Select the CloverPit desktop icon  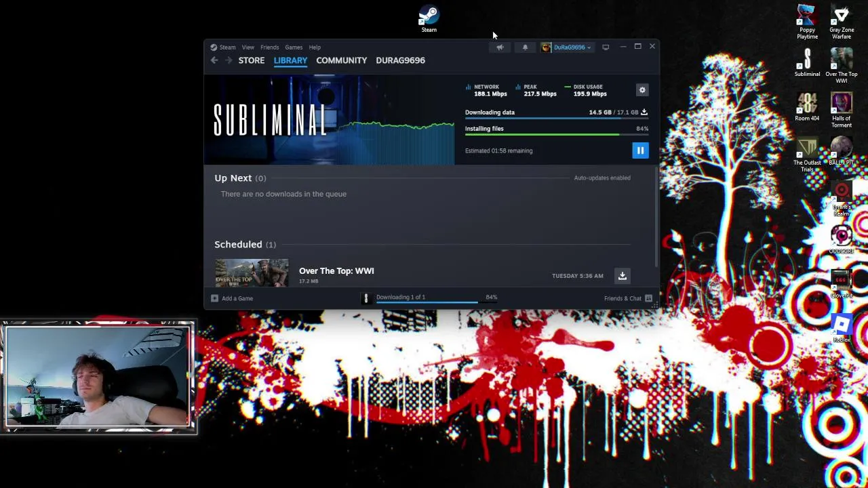pos(842,284)
